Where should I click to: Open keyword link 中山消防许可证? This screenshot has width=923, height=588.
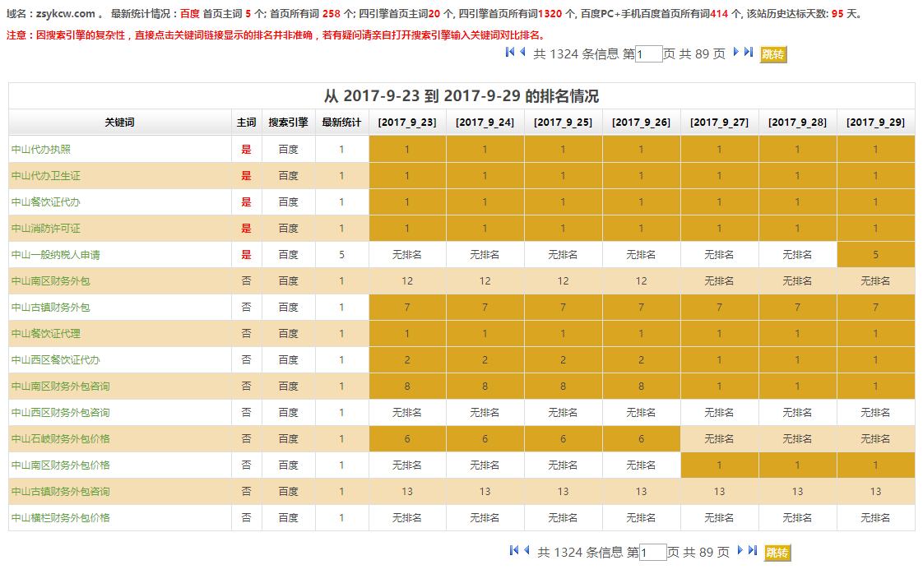click(x=46, y=229)
